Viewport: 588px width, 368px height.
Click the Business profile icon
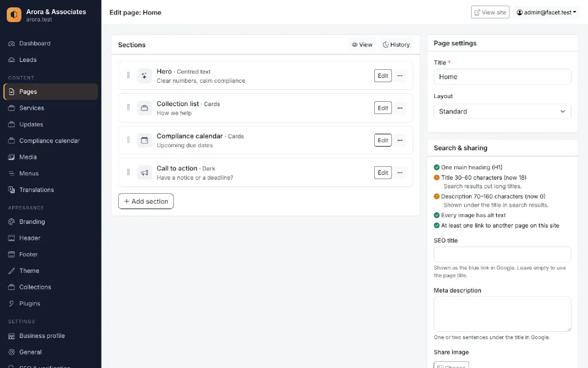tap(12, 335)
